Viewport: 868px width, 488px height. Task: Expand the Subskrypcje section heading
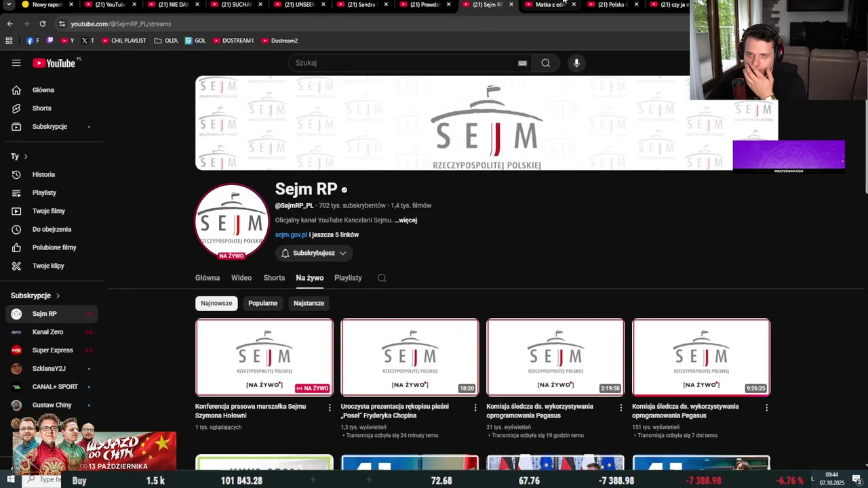35,296
